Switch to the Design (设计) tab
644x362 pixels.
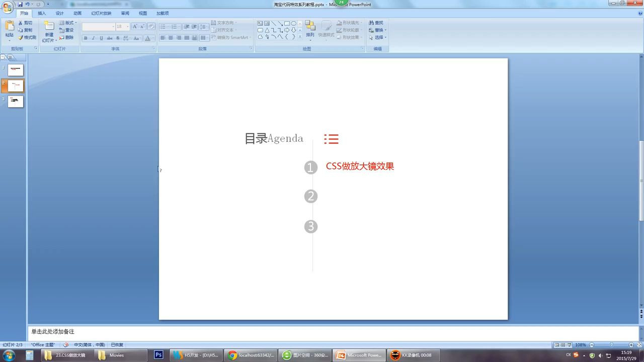[x=59, y=13]
